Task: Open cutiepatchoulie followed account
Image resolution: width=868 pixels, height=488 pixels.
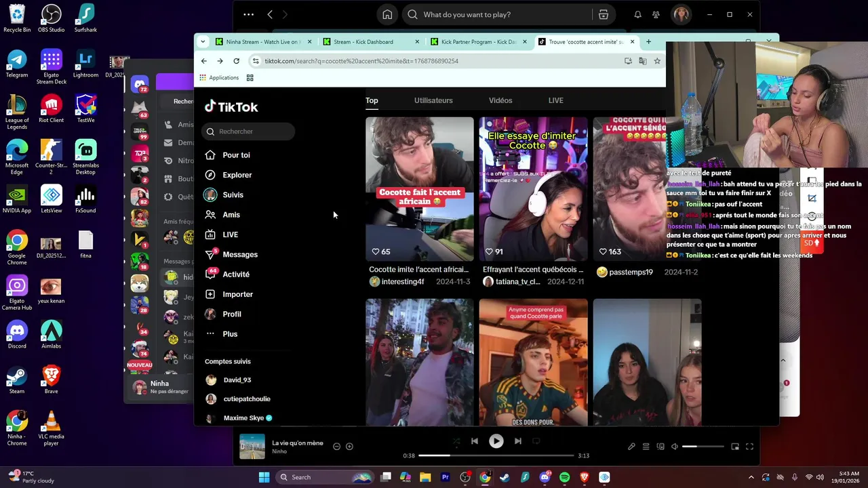Action: (247, 399)
